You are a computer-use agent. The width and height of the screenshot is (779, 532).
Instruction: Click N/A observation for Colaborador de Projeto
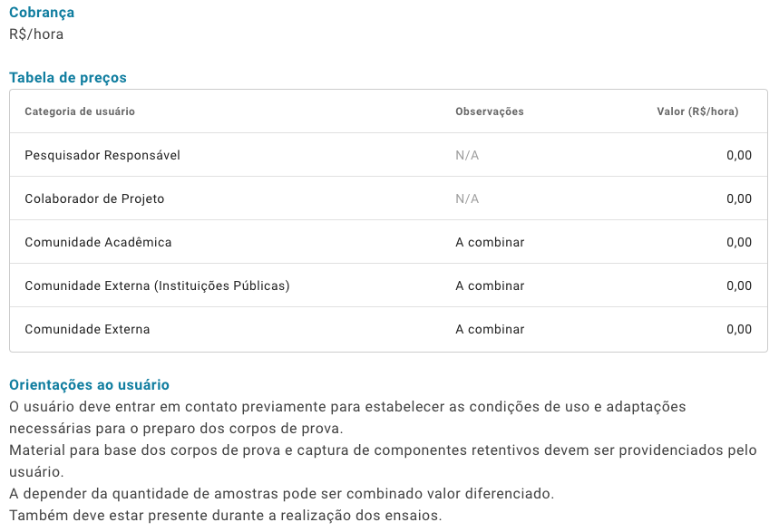click(467, 199)
